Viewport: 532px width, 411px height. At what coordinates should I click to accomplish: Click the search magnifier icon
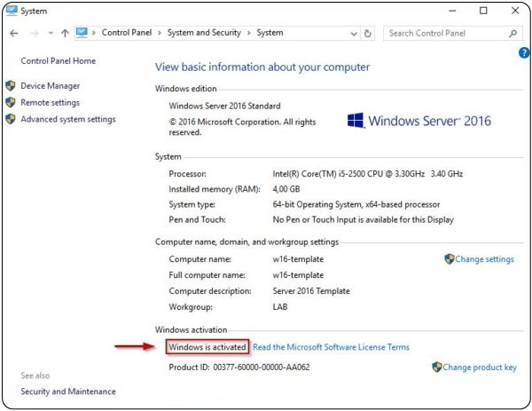(x=513, y=33)
